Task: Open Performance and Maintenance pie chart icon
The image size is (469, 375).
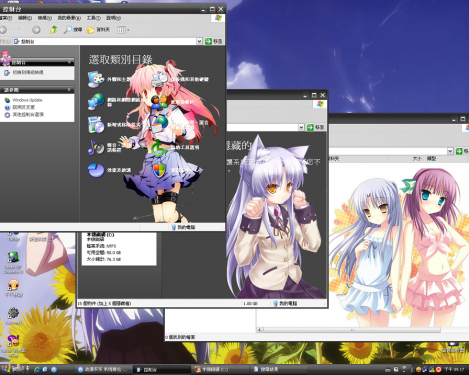Action: point(96,170)
